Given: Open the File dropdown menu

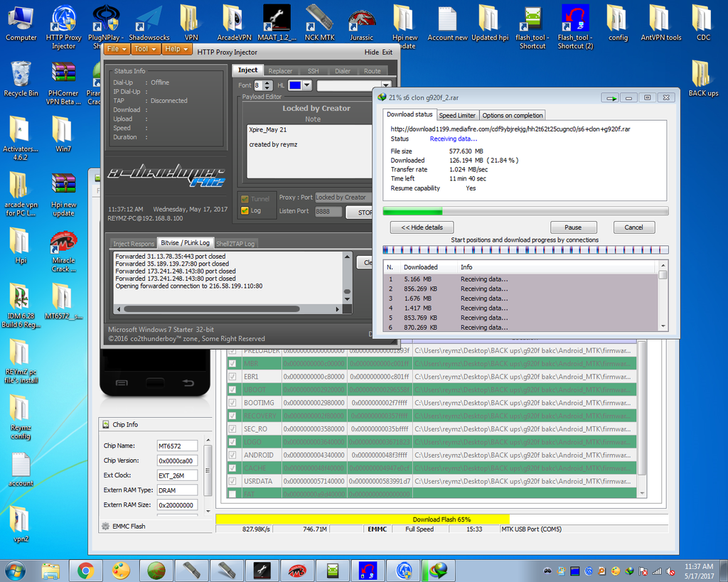Looking at the screenshot, I should tap(117, 49).
